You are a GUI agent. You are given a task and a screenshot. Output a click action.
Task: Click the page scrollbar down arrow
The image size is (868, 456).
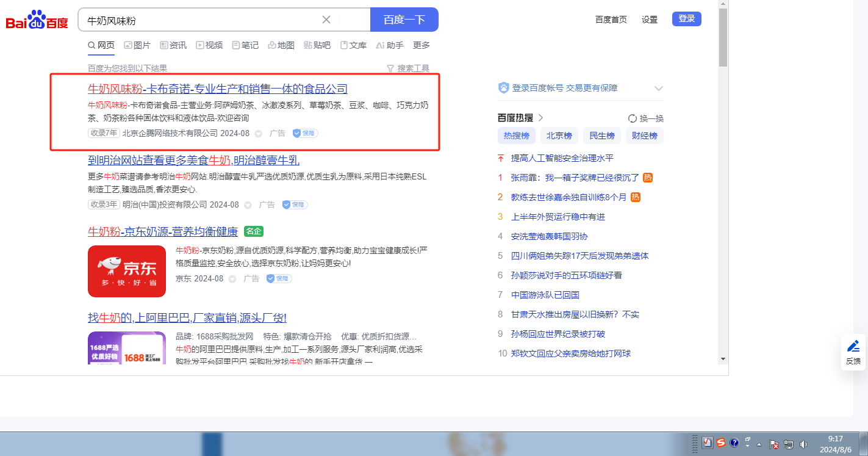coord(723,358)
